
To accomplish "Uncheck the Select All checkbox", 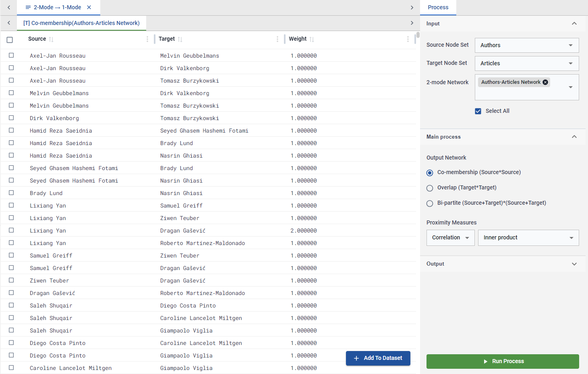I will coord(478,111).
